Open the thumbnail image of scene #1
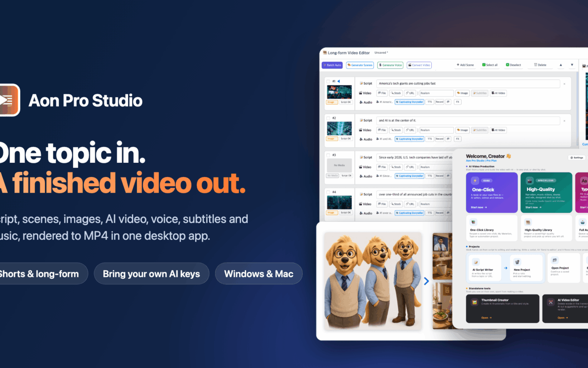 [x=339, y=92]
